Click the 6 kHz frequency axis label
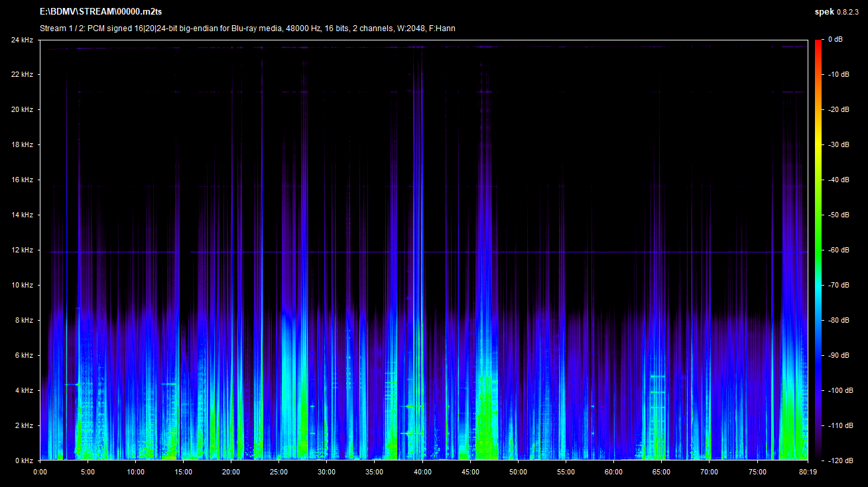 [24, 356]
